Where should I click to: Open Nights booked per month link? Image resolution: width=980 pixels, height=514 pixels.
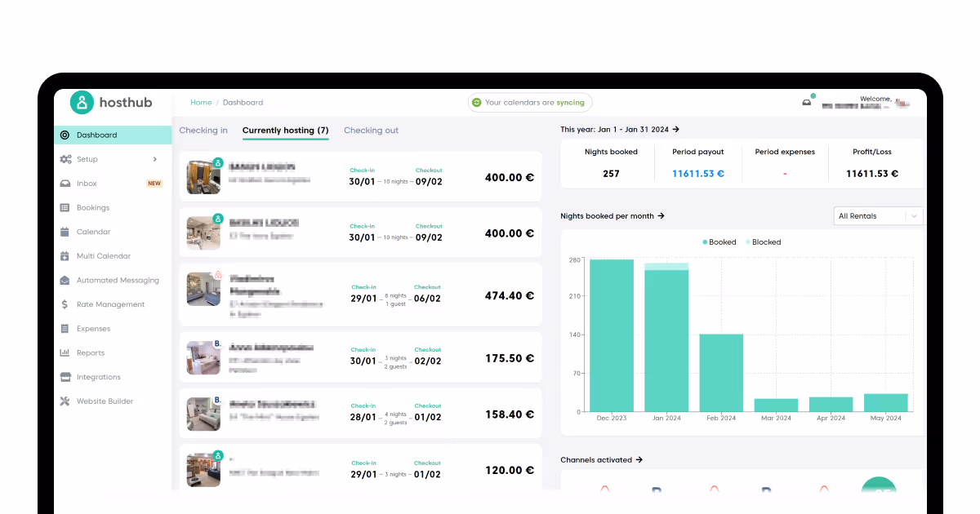point(612,216)
